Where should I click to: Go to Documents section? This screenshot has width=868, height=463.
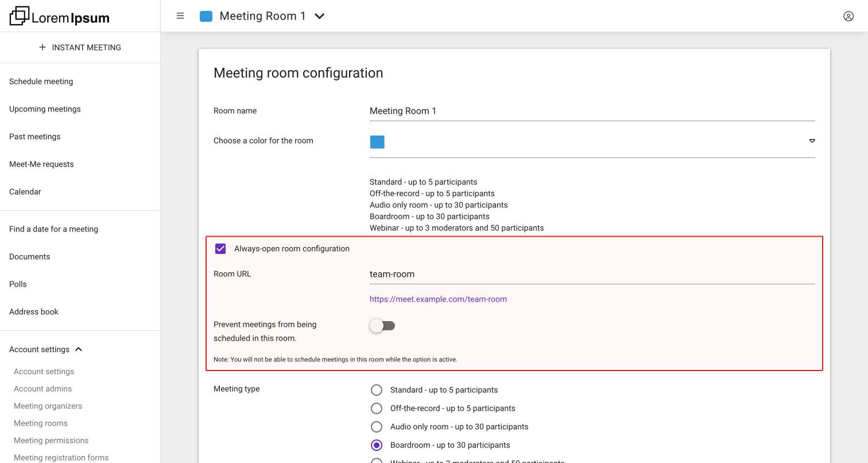[x=30, y=257]
